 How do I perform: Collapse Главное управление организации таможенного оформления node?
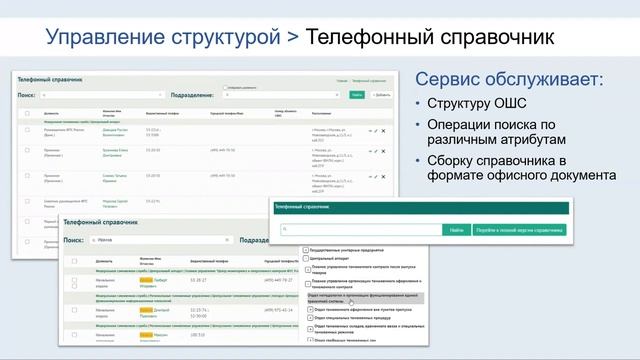click(x=308, y=284)
